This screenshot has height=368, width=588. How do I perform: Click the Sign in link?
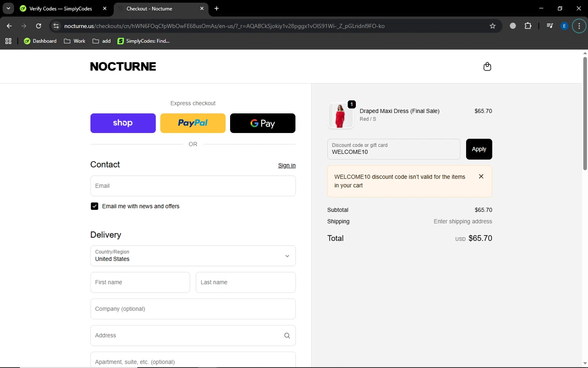287,166
